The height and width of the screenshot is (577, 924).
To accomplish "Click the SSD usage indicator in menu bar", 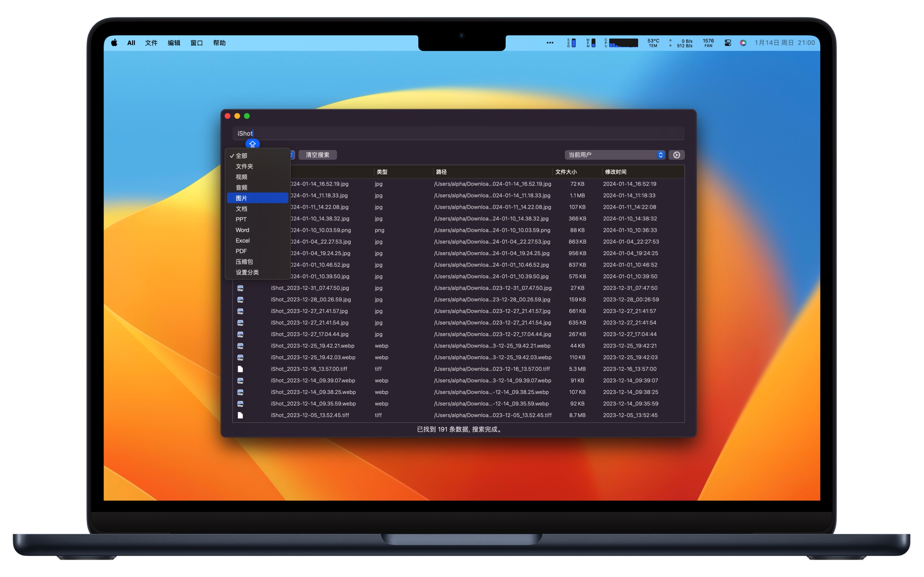I will [571, 43].
